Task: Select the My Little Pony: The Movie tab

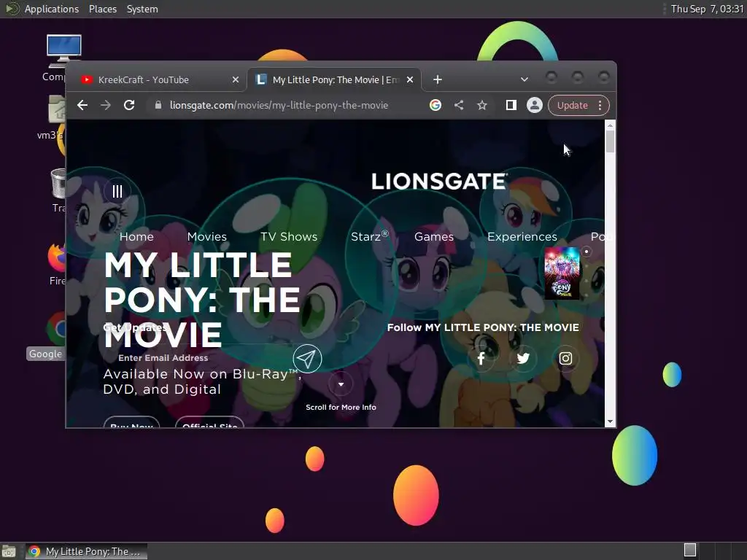Action: click(x=333, y=79)
